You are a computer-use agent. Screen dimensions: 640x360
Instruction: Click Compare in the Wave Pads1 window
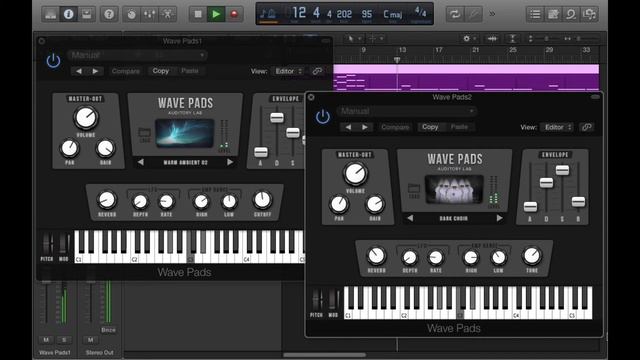126,71
